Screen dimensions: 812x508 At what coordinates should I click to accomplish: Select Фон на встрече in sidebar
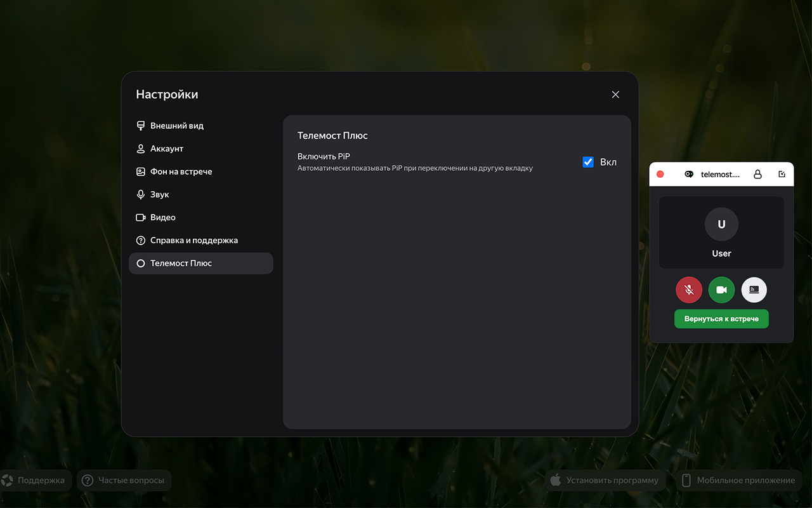(200, 171)
